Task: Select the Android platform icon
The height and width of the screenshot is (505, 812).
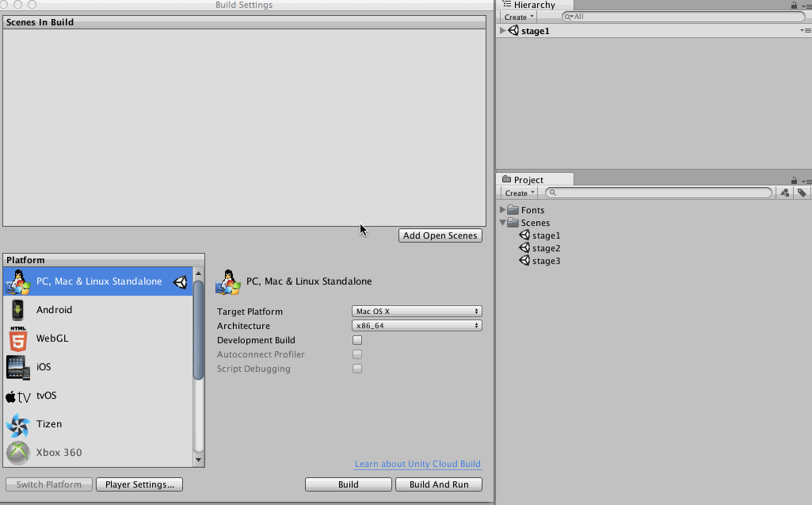Action: pyautogui.click(x=19, y=309)
